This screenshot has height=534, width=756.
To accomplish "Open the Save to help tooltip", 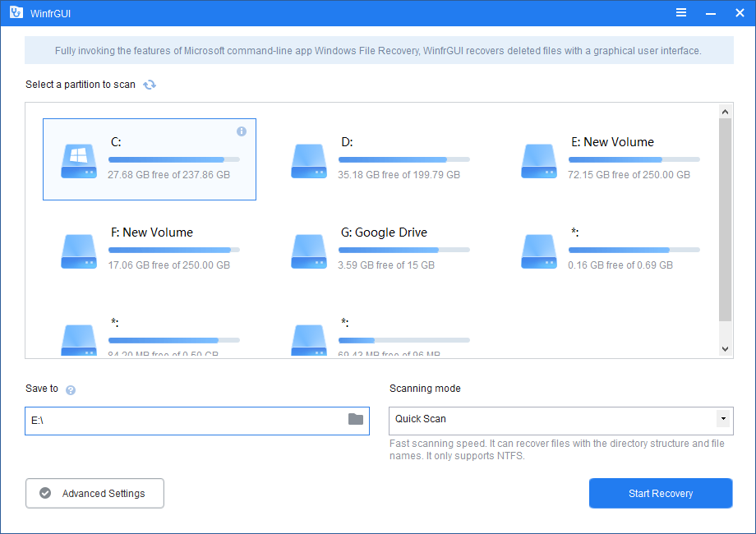I will pyautogui.click(x=71, y=389).
